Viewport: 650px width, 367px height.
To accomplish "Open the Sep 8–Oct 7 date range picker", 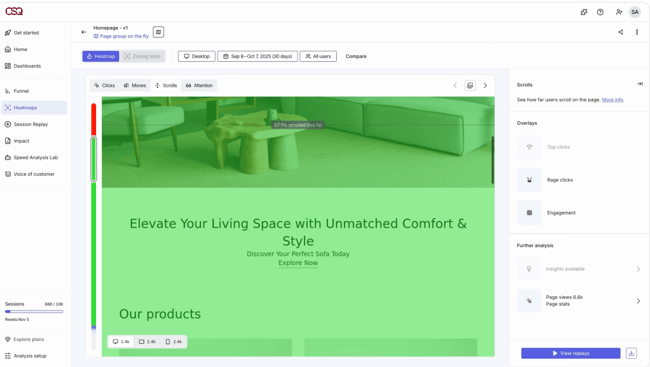I will tap(257, 56).
